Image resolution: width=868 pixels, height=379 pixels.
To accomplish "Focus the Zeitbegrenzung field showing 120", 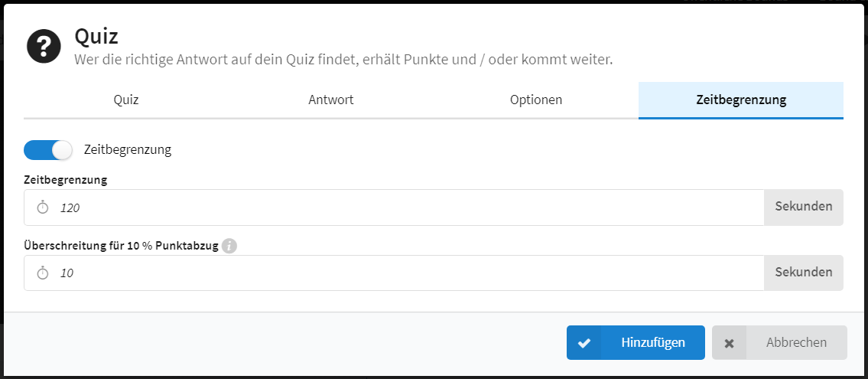I will pos(394,207).
